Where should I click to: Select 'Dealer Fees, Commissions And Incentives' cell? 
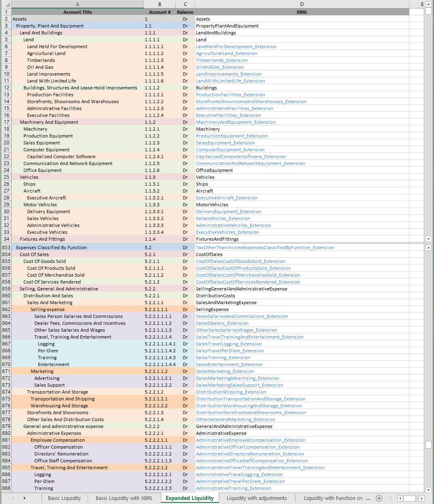[78, 323]
